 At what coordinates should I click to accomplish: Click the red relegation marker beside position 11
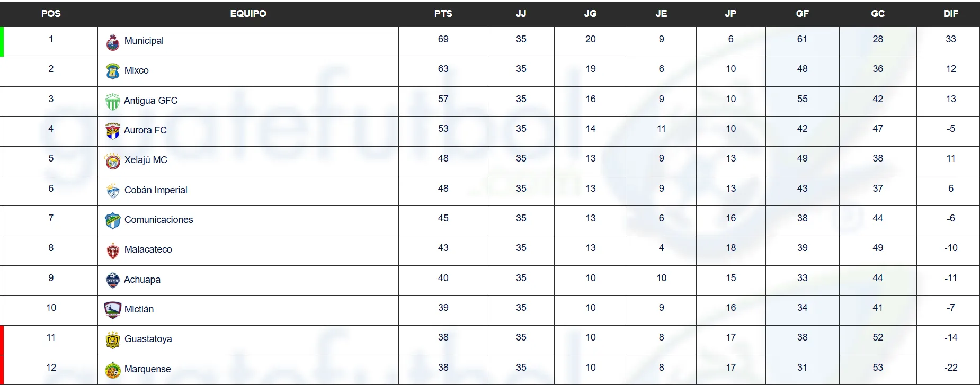coord(2,340)
